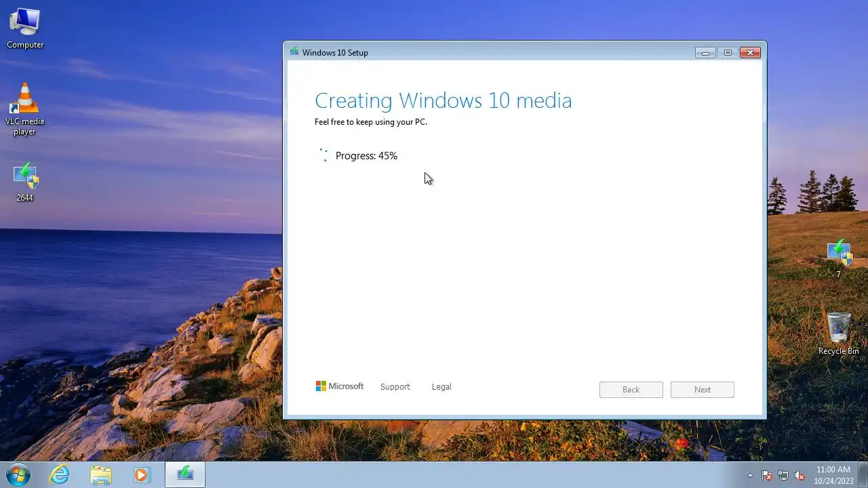Viewport: 868px width, 488px height.
Task: Click the 'Windows 10 Setup' title text
Action: click(x=335, y=53)
